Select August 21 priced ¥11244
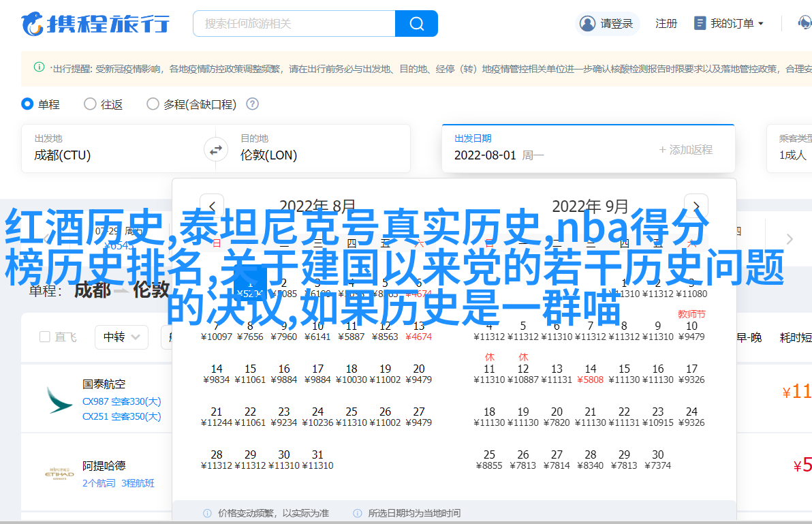The image size is (812, 524). [x=217, y=417]
